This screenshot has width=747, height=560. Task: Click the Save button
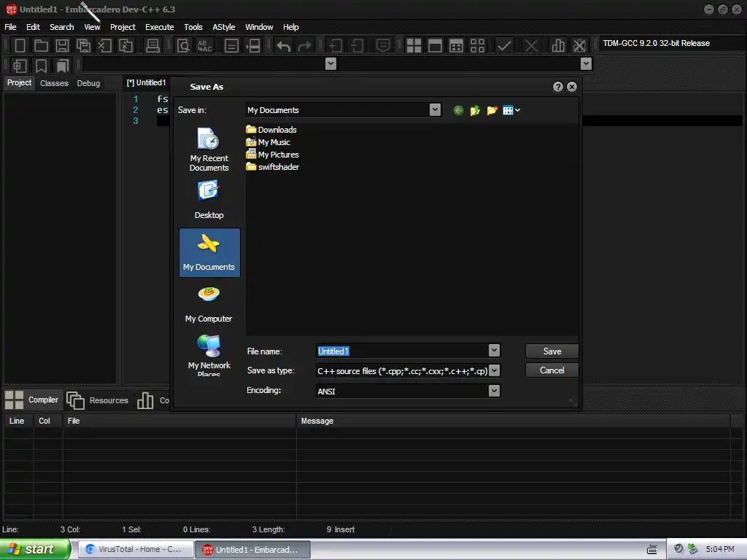click(x=551, y=351)
